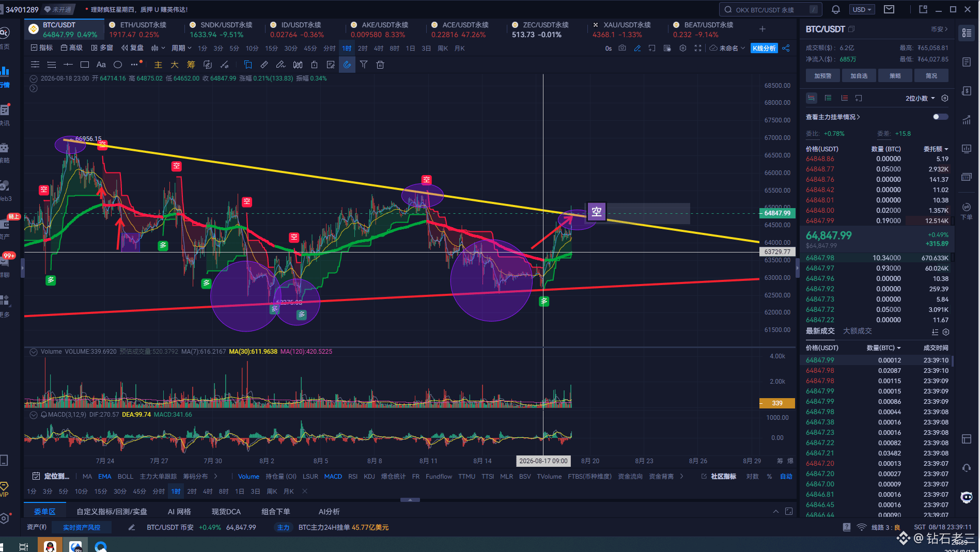The height and width of the screenshot is (552, 980).
Task: Select the rectangle drawing tool
Action: tap(85, 65)
